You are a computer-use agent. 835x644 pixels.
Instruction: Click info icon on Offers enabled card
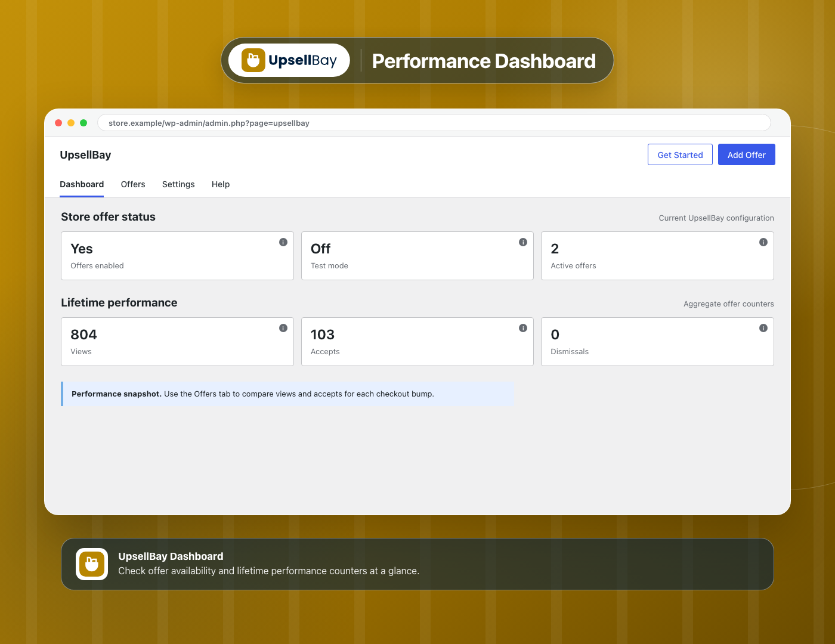pyautogui.click(x=283, y=242)
